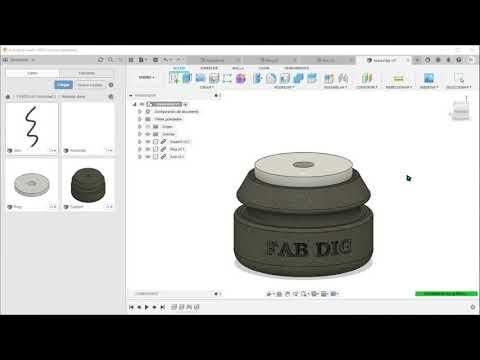Jump to timeline start

131,307
